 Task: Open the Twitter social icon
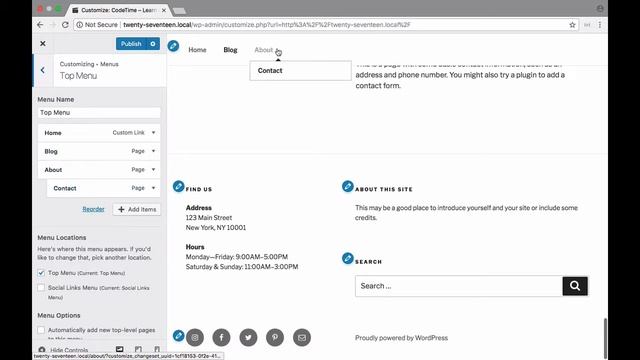point(248,338)
